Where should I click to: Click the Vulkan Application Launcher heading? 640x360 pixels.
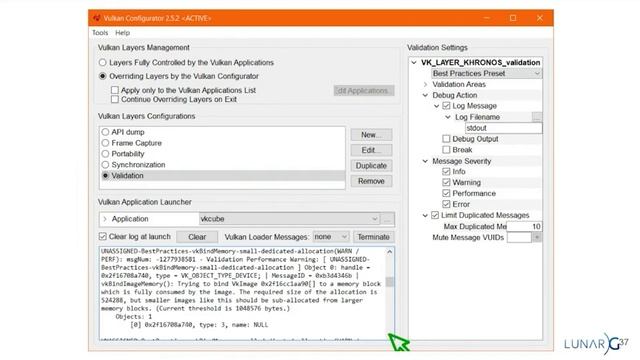click(x=145, y=202)
